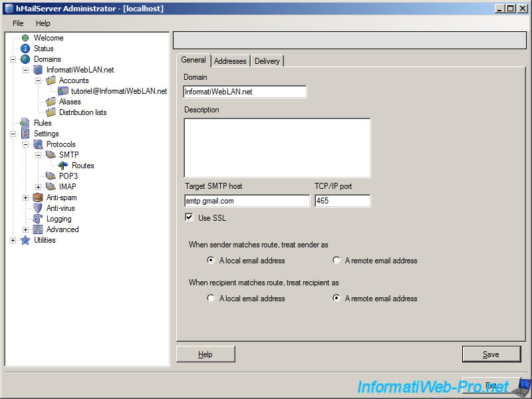Image resolution: width=532 pixels, height=399 pixels.
Task: Select the Aliases icon
Action: coord(51,102)
